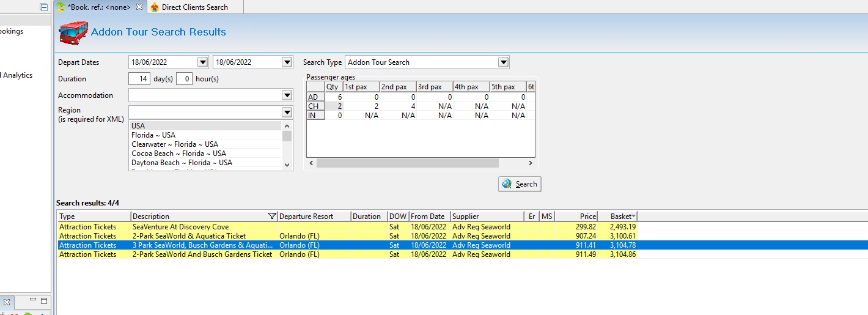Maximize the bottom-left panel
The width and height of the screenshot is (868, 315).
[43, 302]
